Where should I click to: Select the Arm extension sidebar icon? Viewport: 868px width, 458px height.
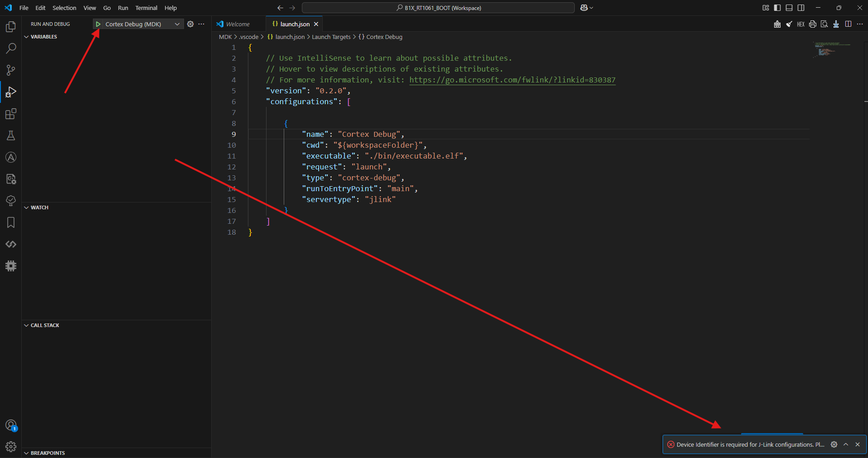(x=10, y=157)
